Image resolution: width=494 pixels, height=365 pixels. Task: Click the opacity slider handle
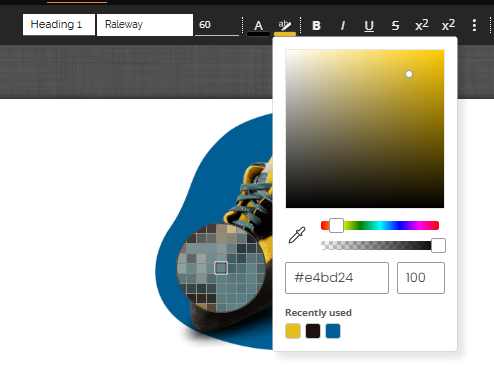click(x=438, y=245)
